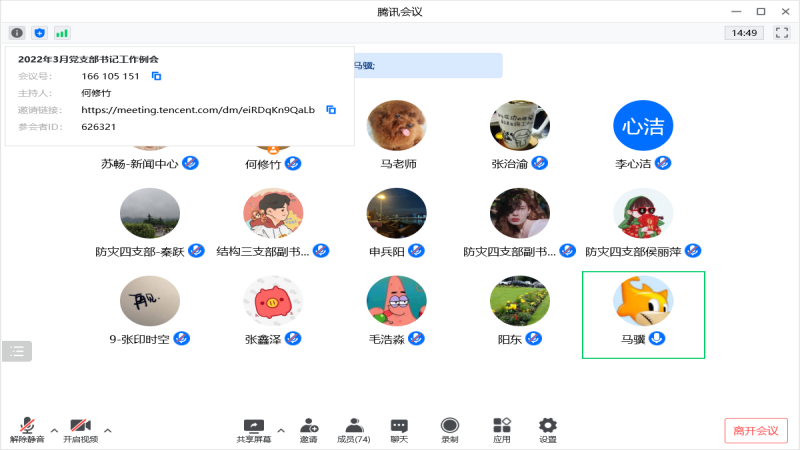Viewport: 800px width, 450px height.
Task: Click the speaking banner showing 马骥
Action: click(x=429, y=65)
